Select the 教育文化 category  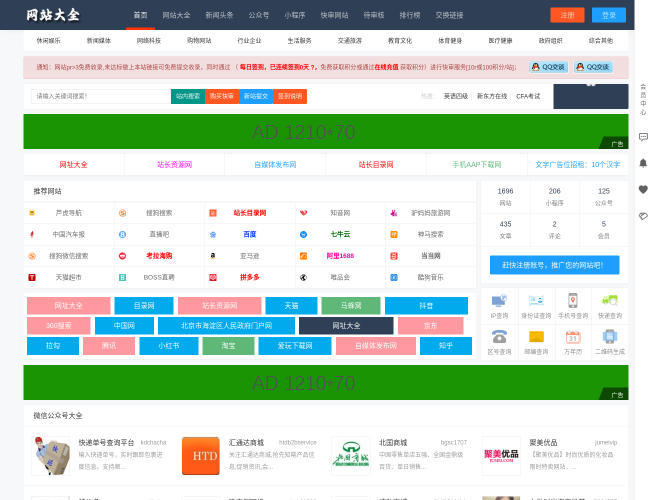tap(400, 41)
